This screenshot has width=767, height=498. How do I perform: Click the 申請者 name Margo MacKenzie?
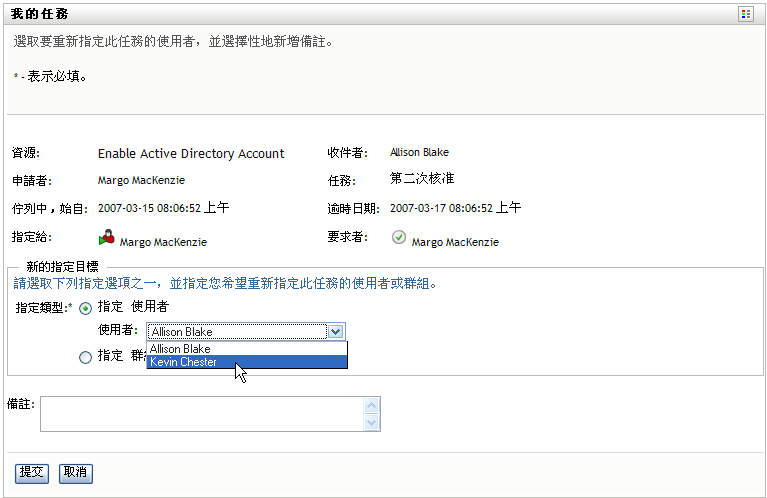click(141, 181)
